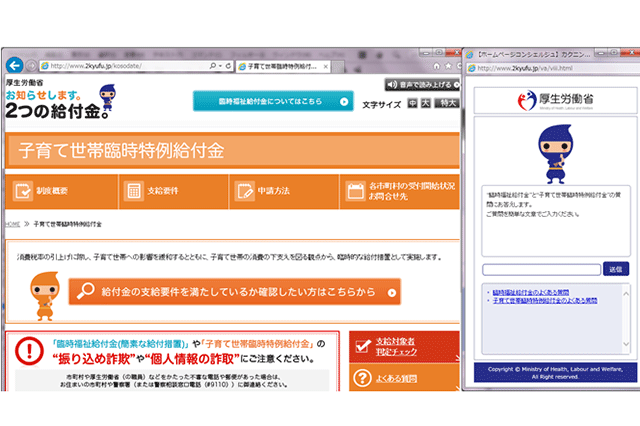Click the refresh icon in address bar
Viewport: 640px width, 426px height.
point(228,66)
